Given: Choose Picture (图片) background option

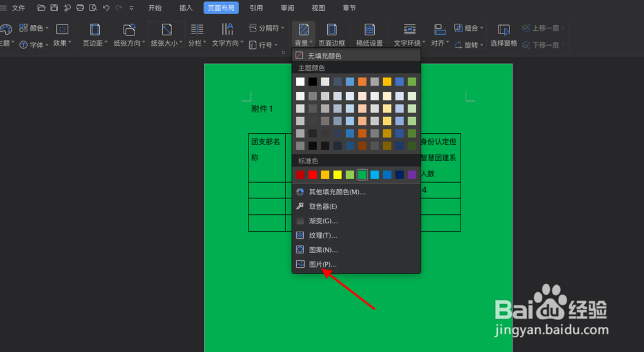Looking at the screenshot, I should tap(357, 264).
